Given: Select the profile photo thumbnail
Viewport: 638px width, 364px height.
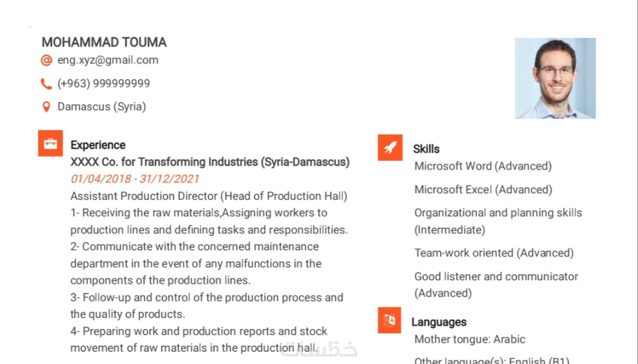Looking at the screenshot, I should point(555,78).
